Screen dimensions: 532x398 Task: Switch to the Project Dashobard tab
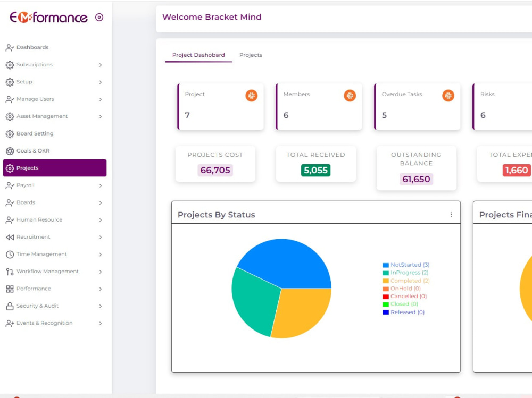[x=198, y=55]
